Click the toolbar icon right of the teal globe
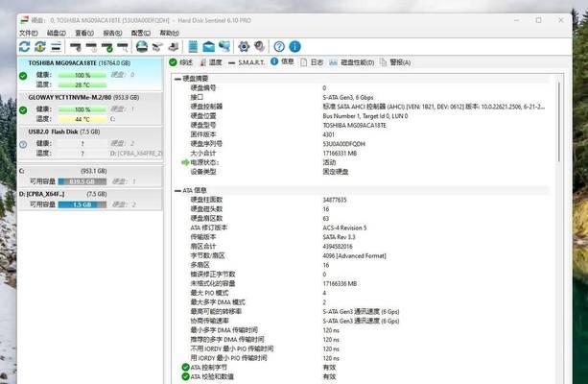 click(157, 47)
